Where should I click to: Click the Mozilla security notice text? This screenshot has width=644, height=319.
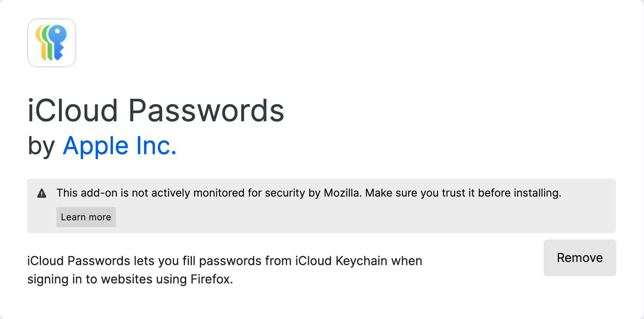coord(309,193)
